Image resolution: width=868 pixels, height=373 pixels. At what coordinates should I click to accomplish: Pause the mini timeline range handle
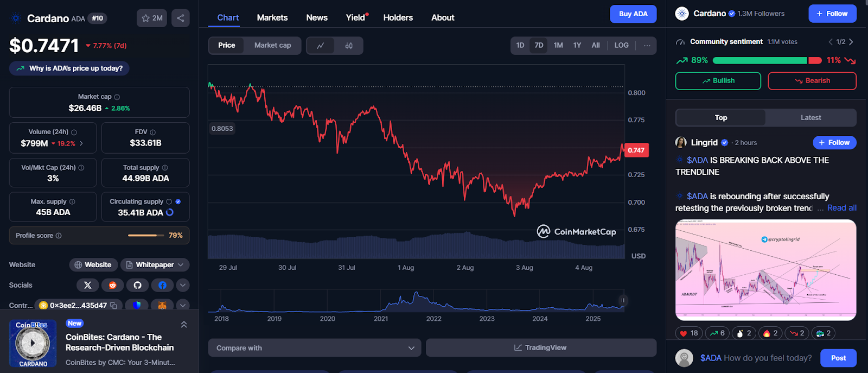tap(623, 300)
